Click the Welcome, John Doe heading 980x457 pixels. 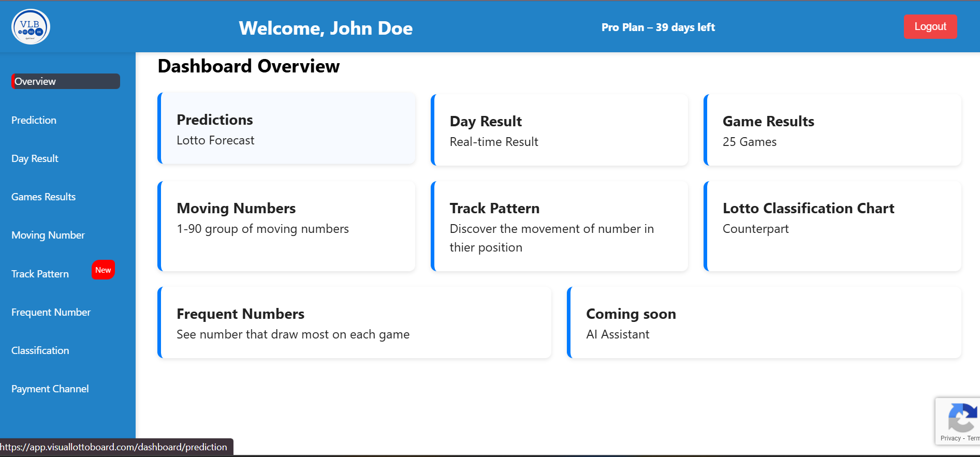[326, 28]
